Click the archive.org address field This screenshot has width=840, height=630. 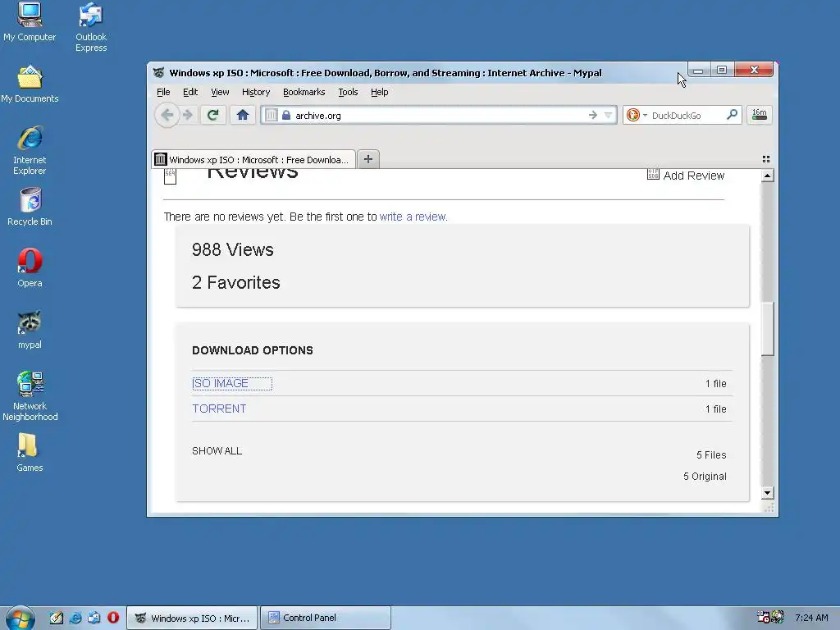438,115
